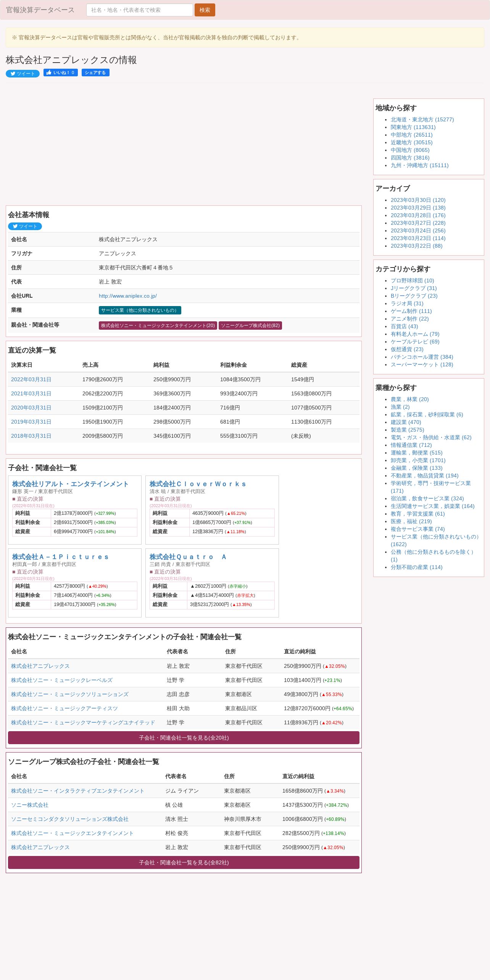View all 20 subsidiaries button
The width and height of the screenshot is (490, 980).
point(184,738)
